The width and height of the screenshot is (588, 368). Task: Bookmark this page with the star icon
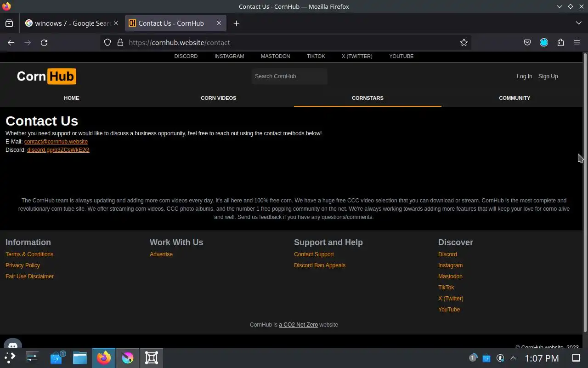point(464,42)
